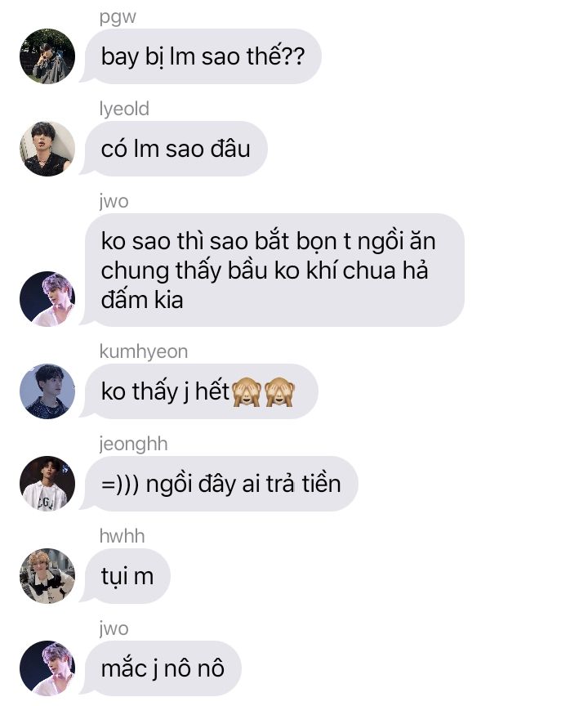Viewport: 588px width, 706px height.
Task: Tap the second see-no-evil monkey emoji
Action: tap(279, 391)
